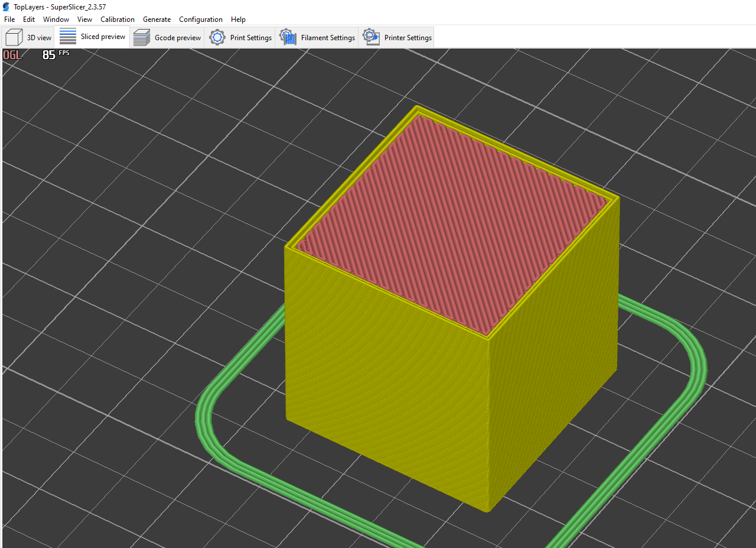Open the Print Settings tab

pyautogui.click(x=241, y=37)
